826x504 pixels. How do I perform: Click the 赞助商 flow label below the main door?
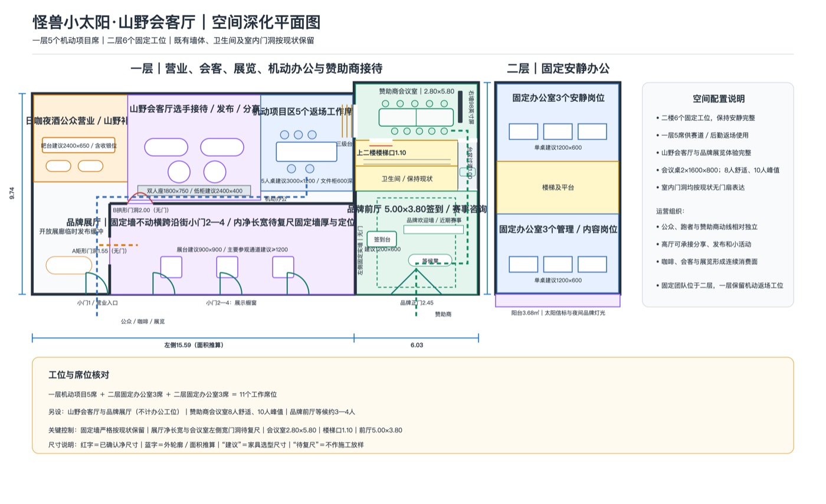443,315
